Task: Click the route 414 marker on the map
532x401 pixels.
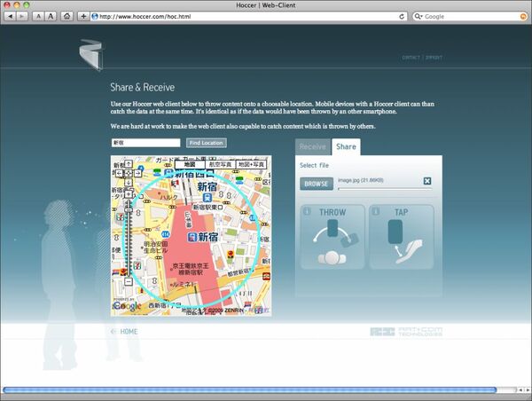Action: click(x=165, y=234)
